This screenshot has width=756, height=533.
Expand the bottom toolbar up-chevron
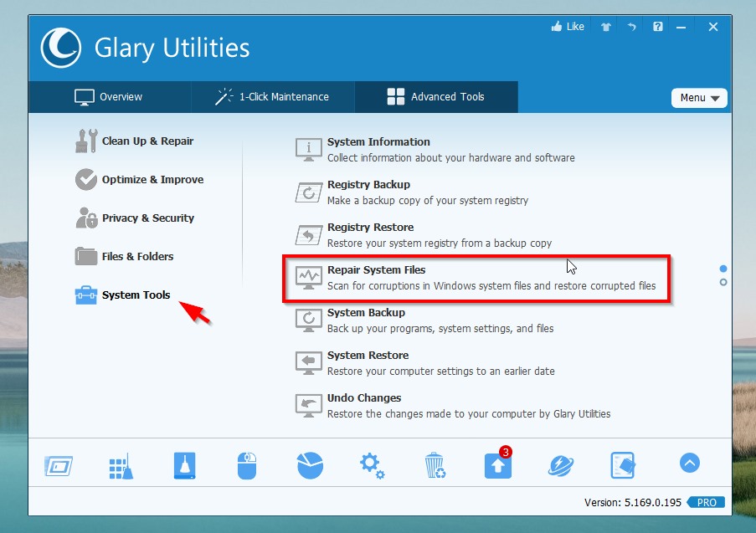[690, 463]
